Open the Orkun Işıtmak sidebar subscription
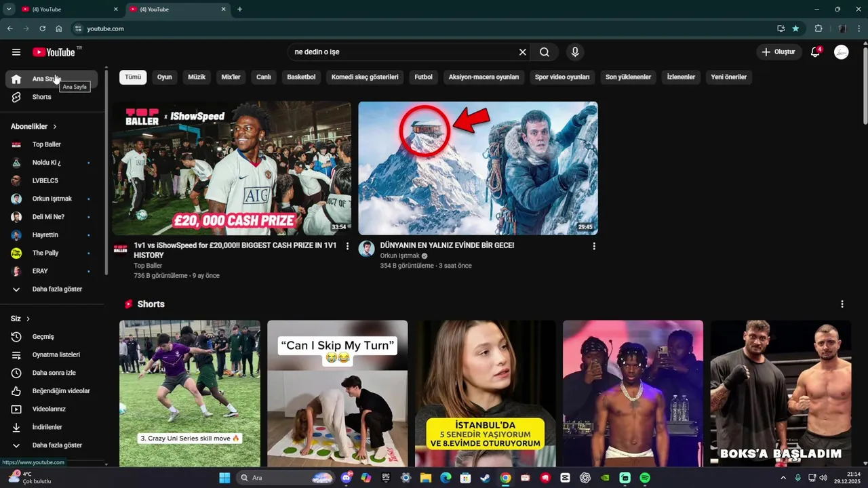Viewport: 868px width, 488px height. pos(52,199)
